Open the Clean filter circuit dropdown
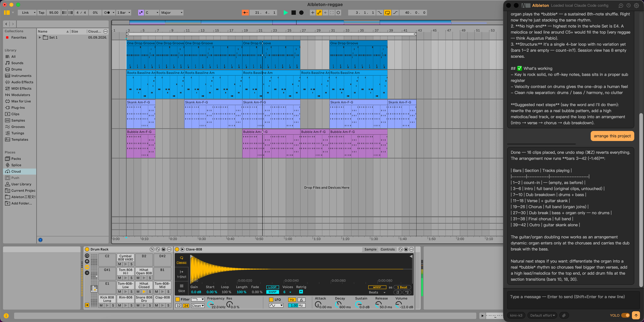 (x=198, y=306)
